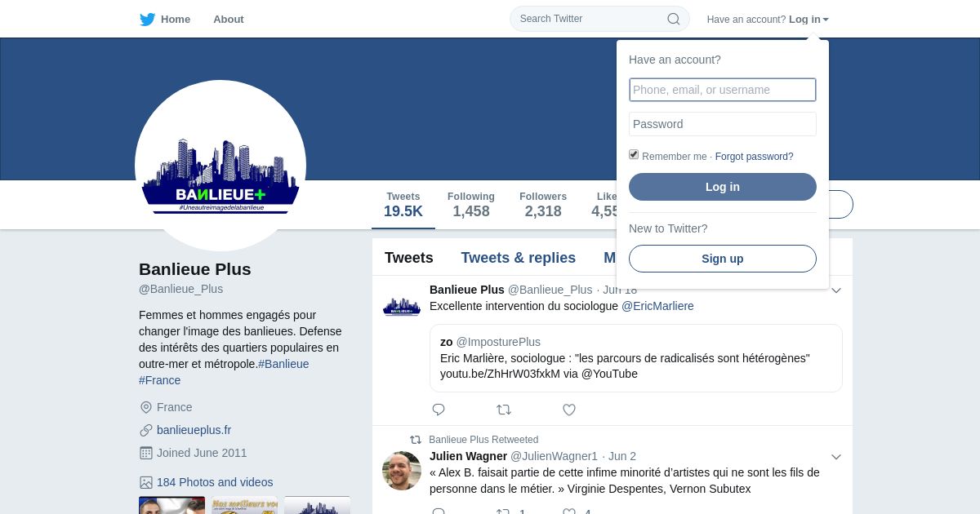
Task: Click the #France hashtag in bio
Action: pos(160,380)
